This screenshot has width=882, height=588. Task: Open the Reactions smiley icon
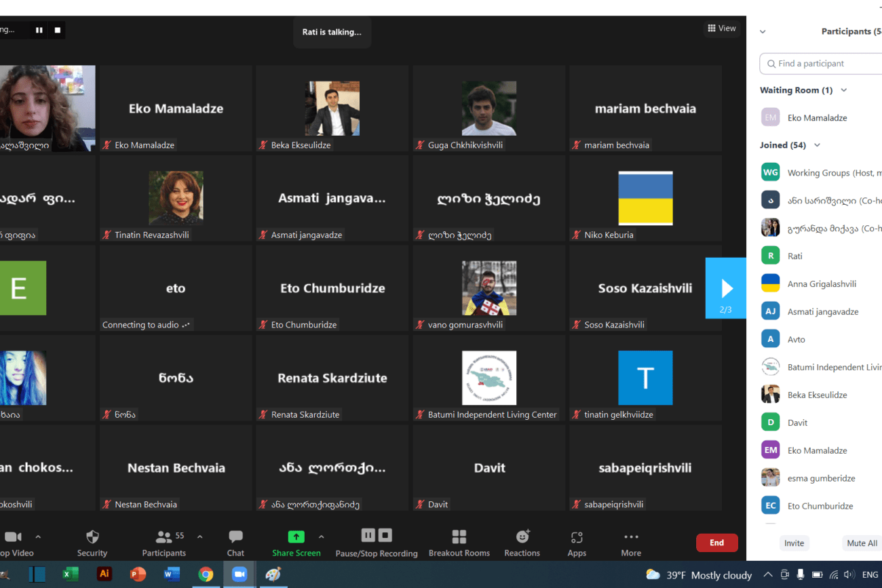[522, 537]
